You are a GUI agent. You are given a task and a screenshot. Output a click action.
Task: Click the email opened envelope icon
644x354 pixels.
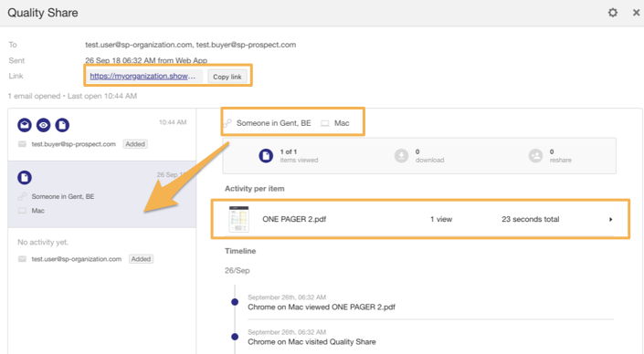click(25, 125)
